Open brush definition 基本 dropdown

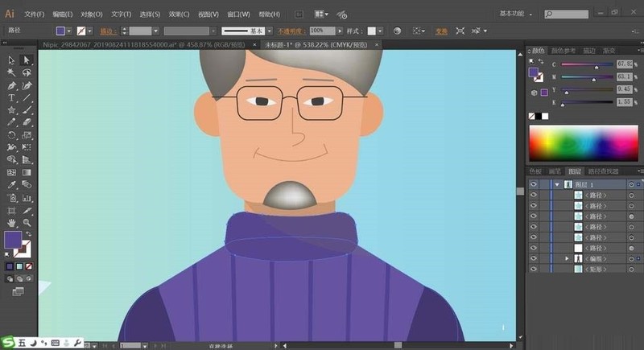click(x=270, y=31)
